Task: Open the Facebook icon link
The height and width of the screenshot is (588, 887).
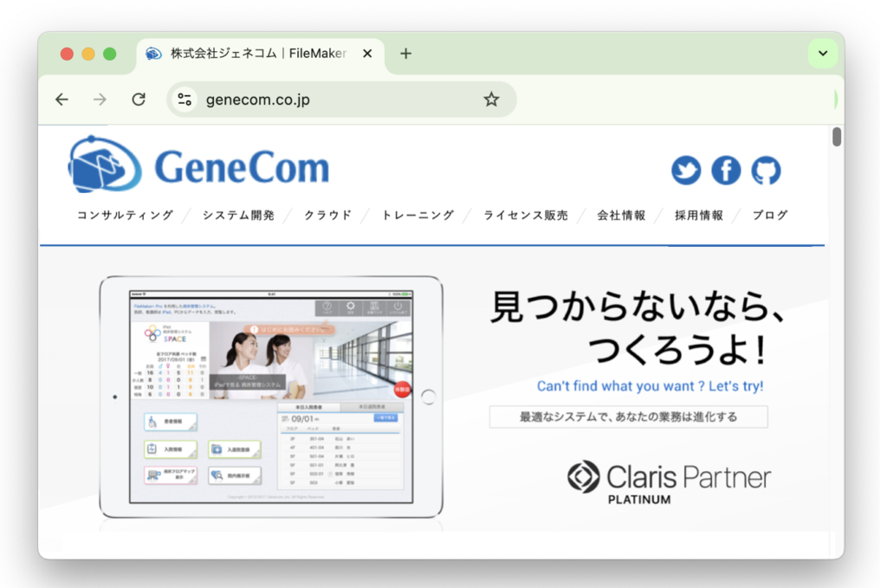Action: coord(726,171)
